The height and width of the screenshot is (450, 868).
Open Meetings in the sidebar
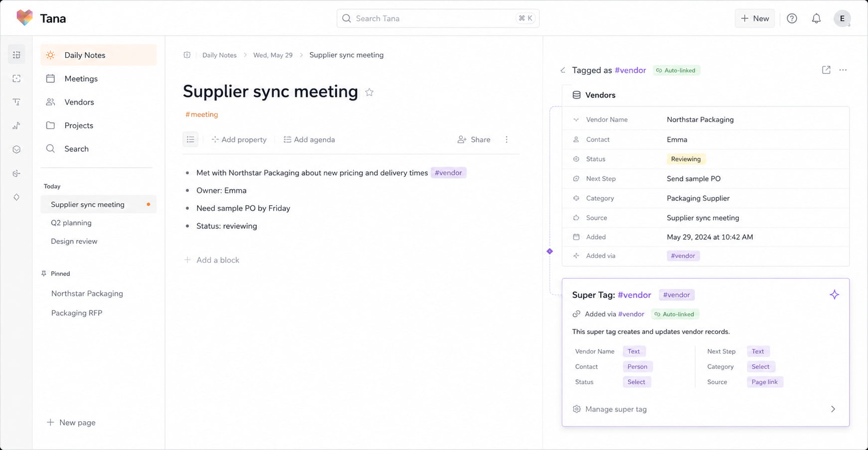98,78
